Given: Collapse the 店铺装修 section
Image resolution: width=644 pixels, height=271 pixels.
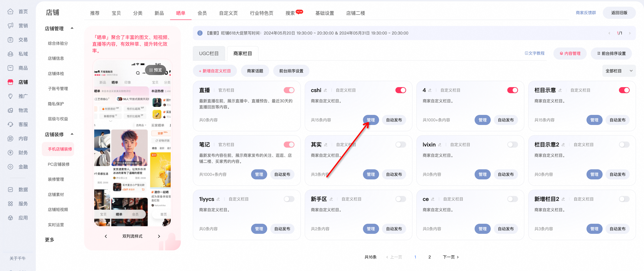Looking at the screenshot, I should 72,134.
